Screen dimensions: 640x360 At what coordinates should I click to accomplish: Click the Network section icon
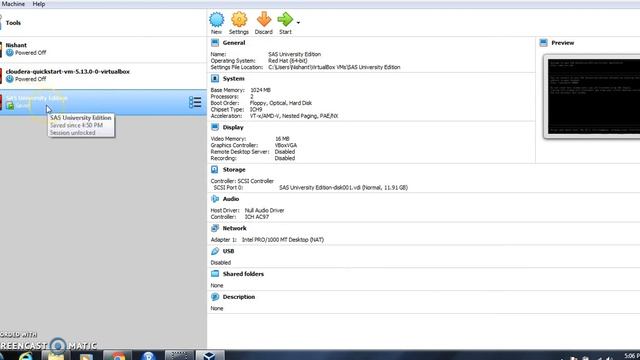click(x=215, y=228)
